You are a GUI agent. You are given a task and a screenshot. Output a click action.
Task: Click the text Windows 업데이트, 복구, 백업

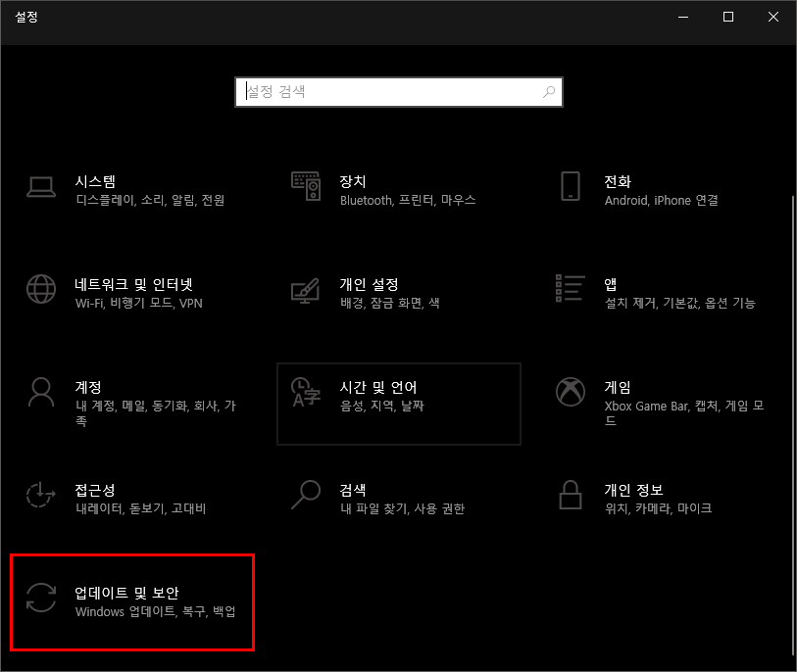click(156, 611)
